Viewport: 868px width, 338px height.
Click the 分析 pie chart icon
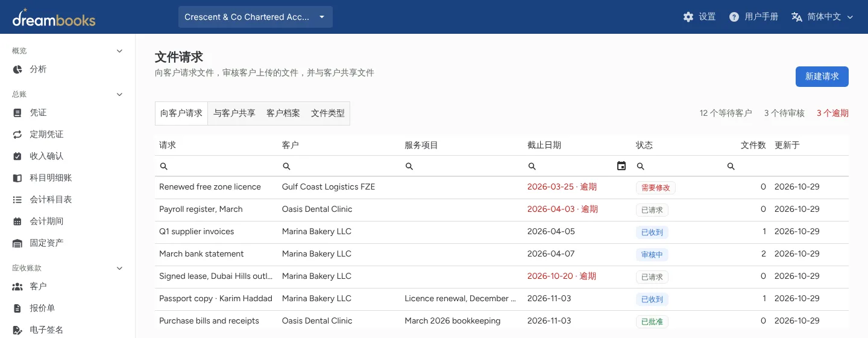(x=17, y=69)
